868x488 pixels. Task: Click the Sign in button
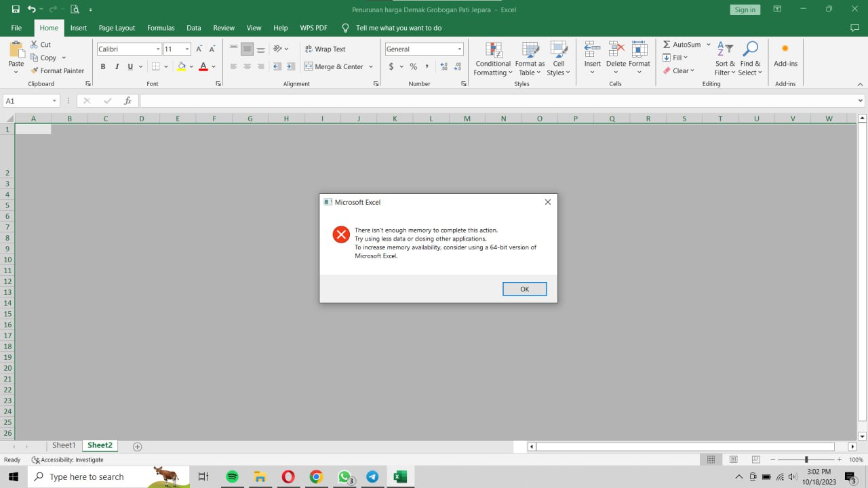[745, 9]
